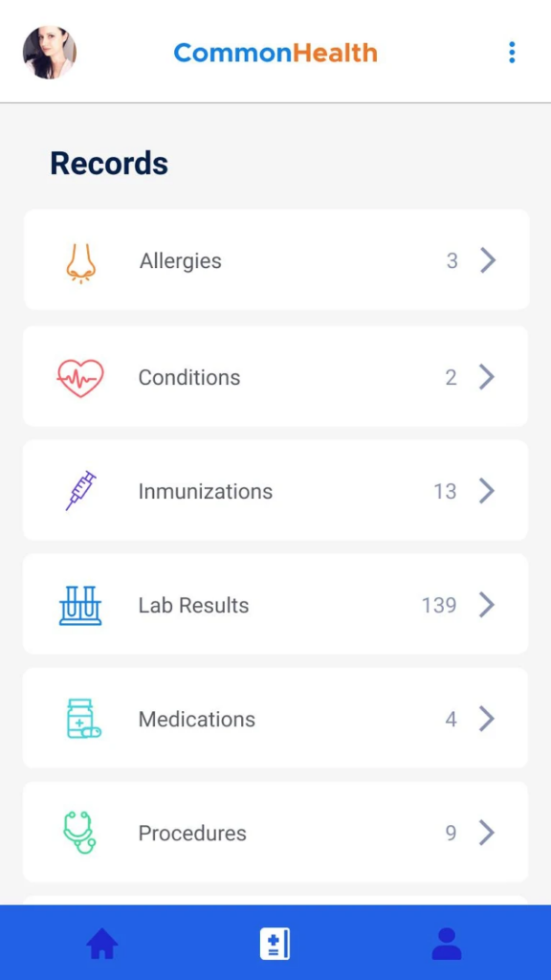
Task: Tap the profile person icon in bottom bar
Action: pyautogui.click(x=447, y=943)
